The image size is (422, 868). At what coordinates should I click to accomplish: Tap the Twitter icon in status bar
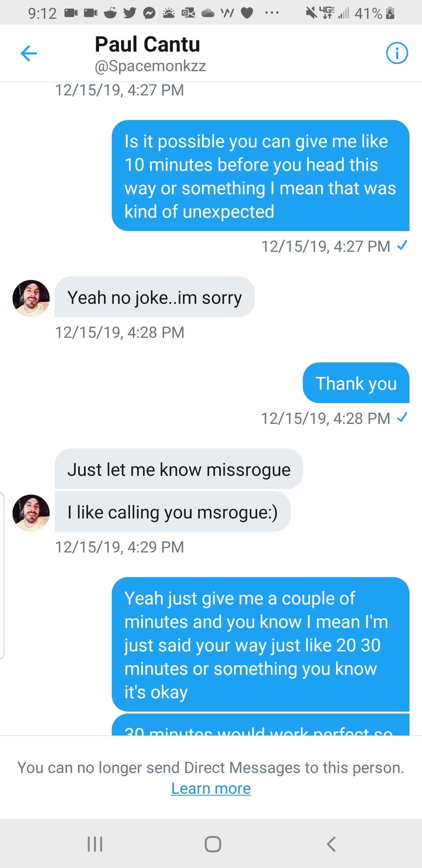(x=129, y=13)
